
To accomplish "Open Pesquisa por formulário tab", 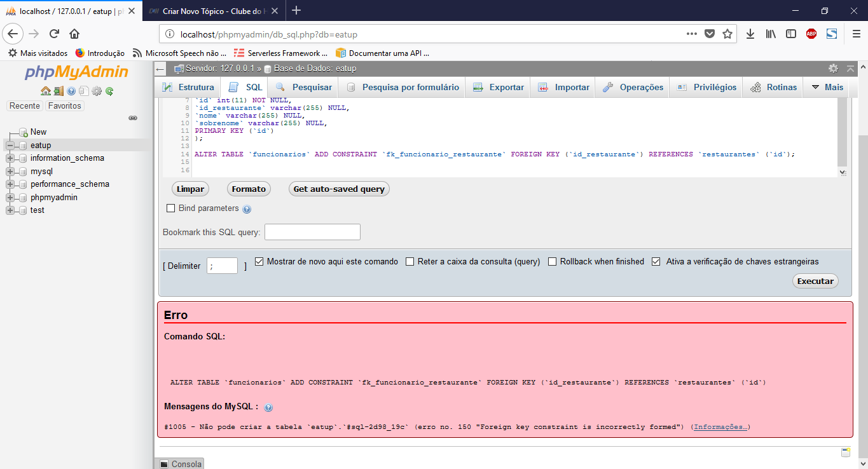I will pos(402,87).
